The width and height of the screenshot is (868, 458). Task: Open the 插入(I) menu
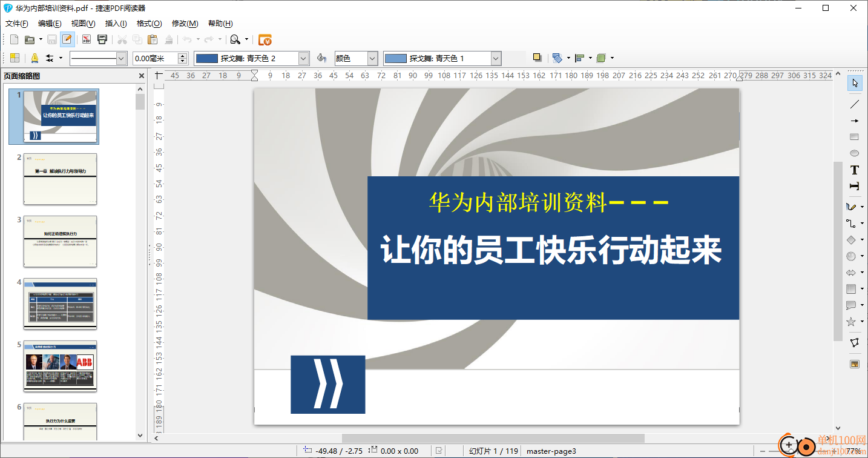[x=116, y=24]
